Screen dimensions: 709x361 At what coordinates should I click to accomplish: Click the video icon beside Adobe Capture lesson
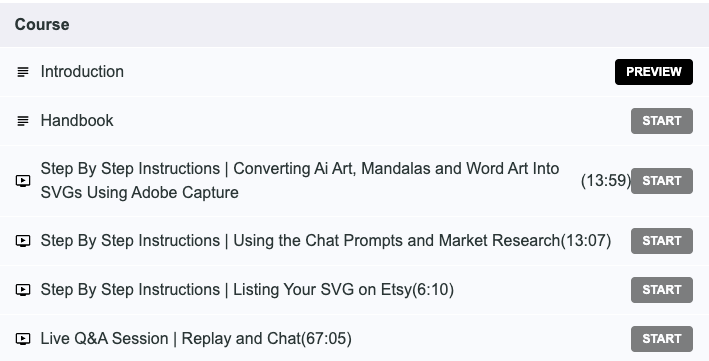pos(23,181)
